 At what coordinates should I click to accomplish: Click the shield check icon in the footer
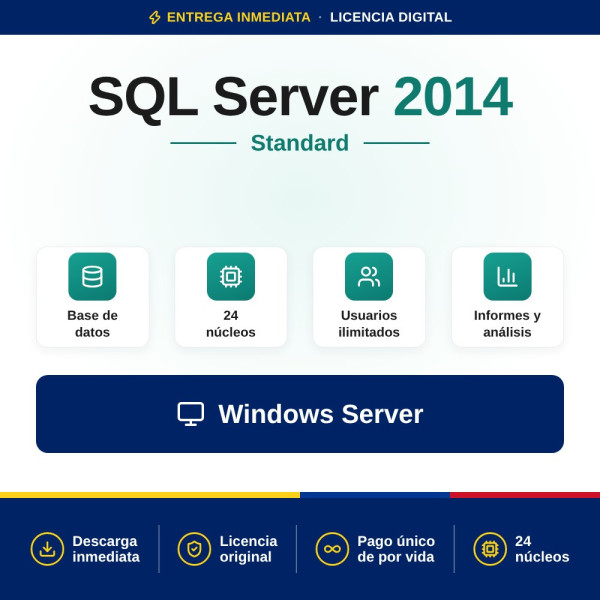pyautogui.click(x=194, y=549)
